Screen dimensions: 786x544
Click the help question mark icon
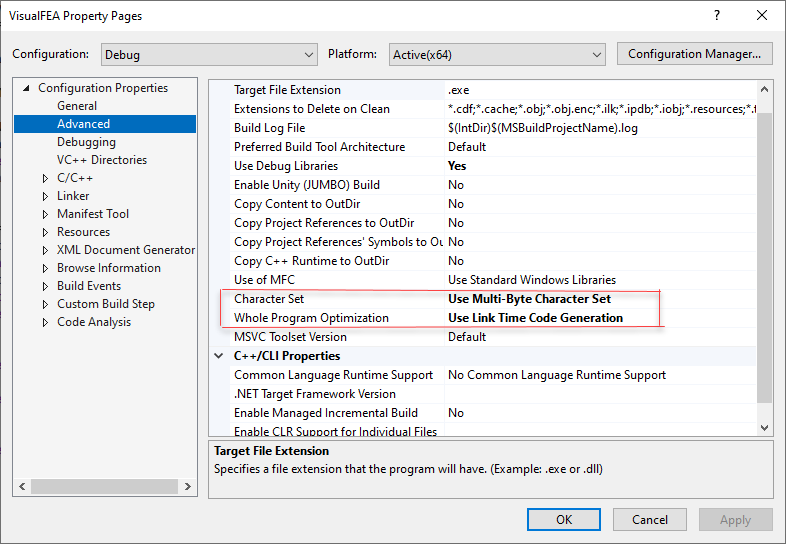[x=717, y=16]
